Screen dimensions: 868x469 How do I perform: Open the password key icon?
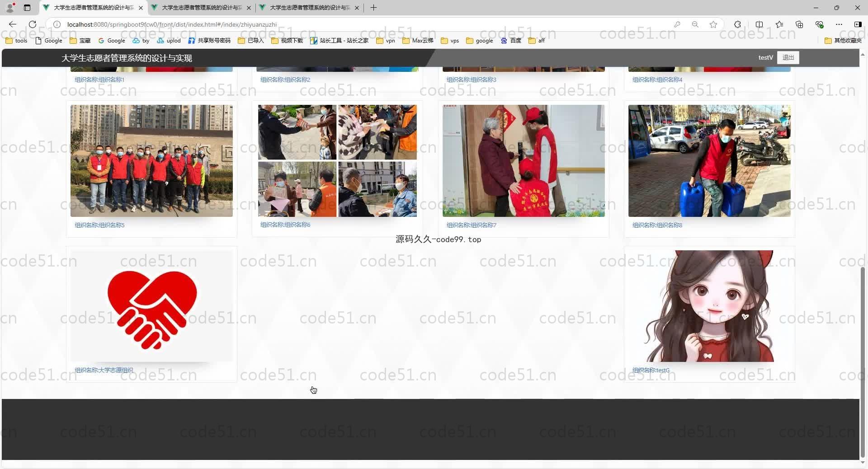pyautogui.click(x=677, y=24)
